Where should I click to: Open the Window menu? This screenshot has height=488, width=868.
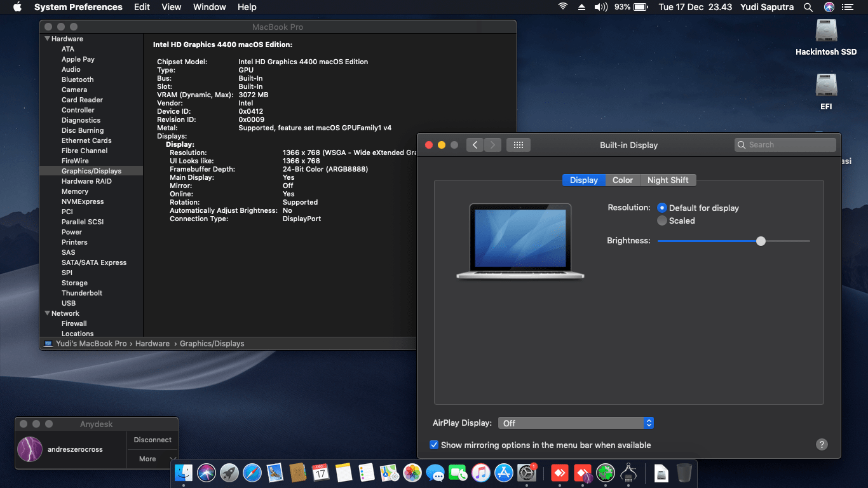coord(209,7)
